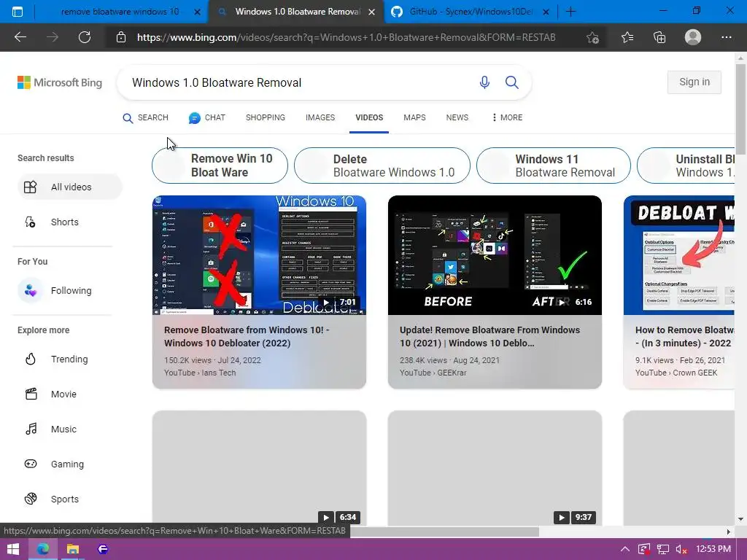Switch to 'remove bloatware windows 10' browser tab
747x560 pixels.
point(120,12)
